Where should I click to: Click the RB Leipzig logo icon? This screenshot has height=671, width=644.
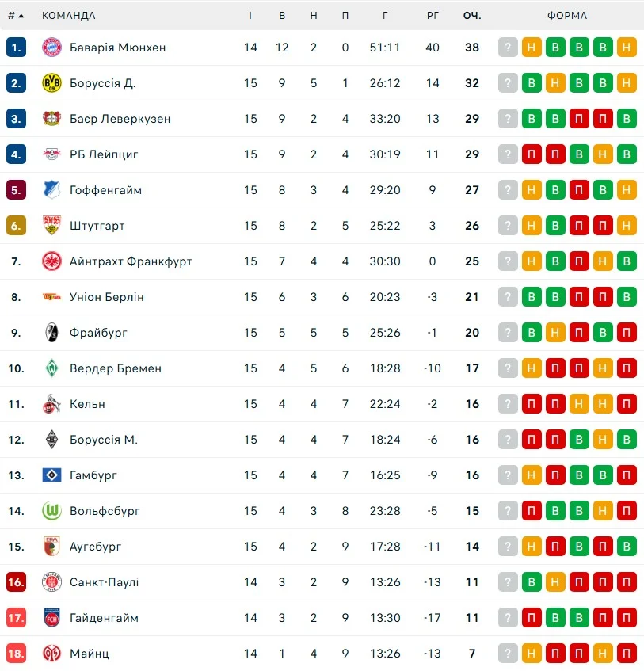pos(51,154)
